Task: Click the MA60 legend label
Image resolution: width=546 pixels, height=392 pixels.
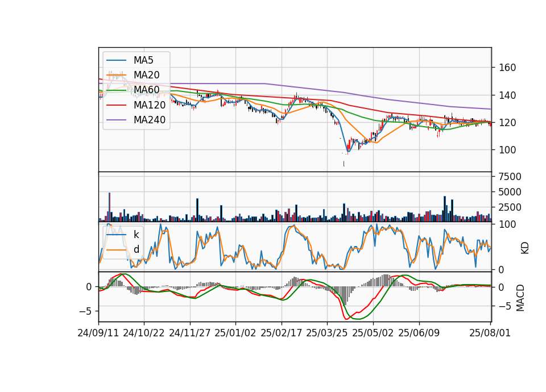Action: point(146,90)
